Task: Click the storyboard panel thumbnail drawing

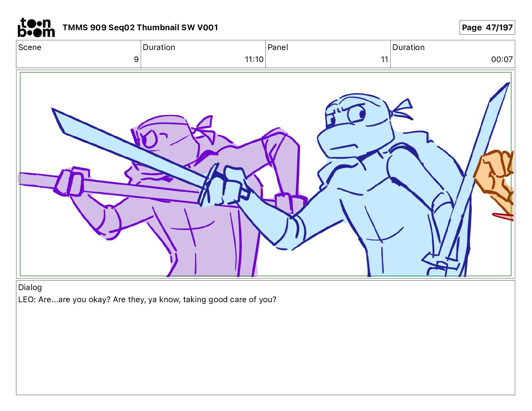Action: coord(266,174)
